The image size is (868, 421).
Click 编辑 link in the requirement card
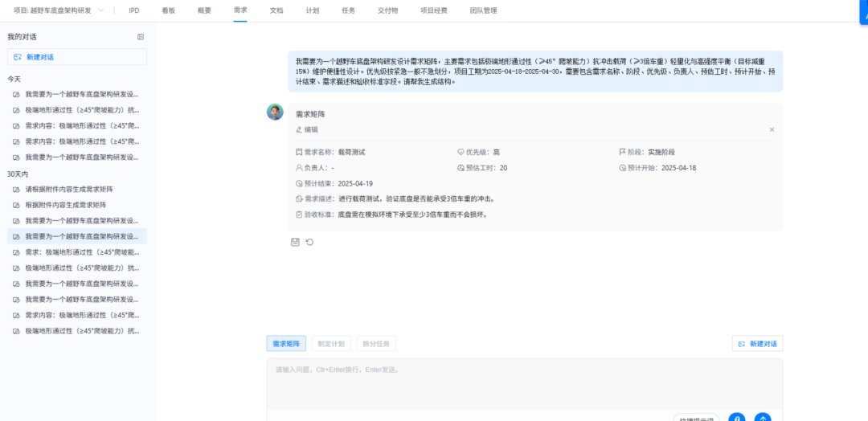[x=311, y=129]
